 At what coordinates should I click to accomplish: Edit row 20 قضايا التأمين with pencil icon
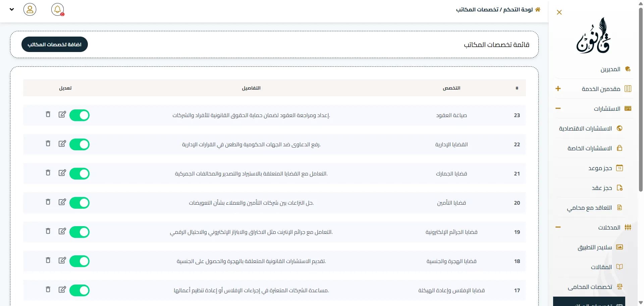tap(62, 202)
